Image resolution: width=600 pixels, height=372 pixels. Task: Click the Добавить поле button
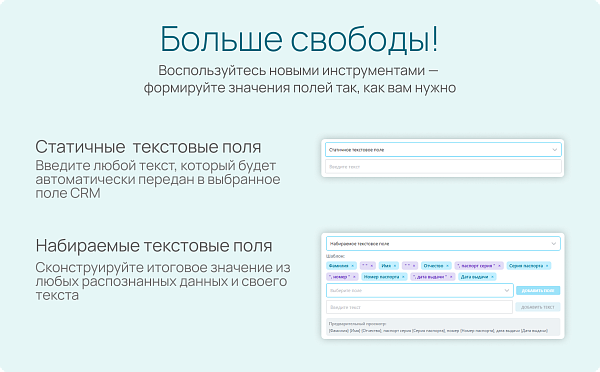pyautogui.click(x=538, y=290)
